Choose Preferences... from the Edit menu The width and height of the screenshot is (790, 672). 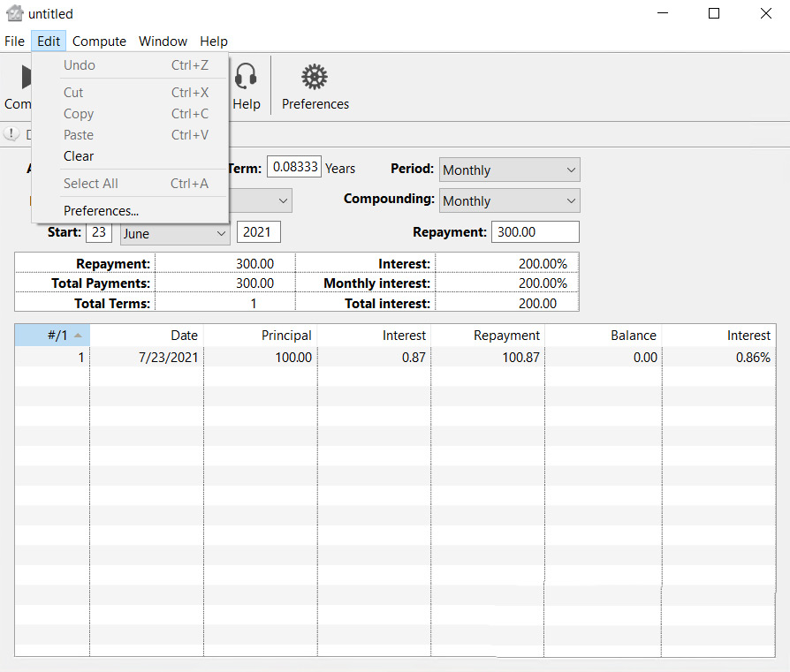(130, 210)
